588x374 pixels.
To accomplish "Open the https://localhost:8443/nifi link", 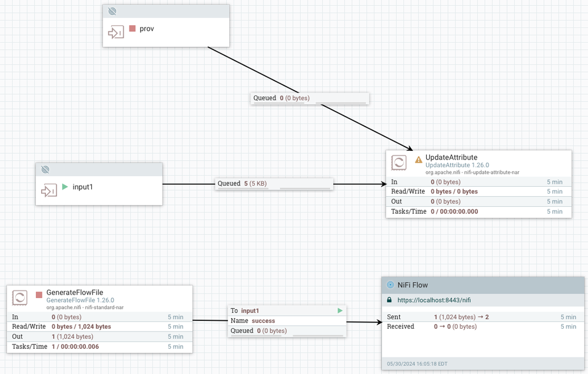I will pyautogui.click(x=434, y=300).
